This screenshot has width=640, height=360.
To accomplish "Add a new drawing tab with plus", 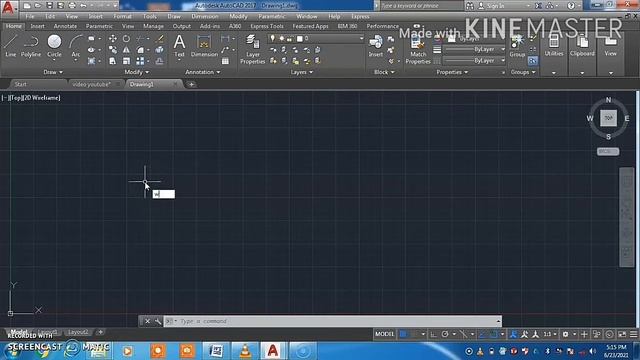I will 191,84.
